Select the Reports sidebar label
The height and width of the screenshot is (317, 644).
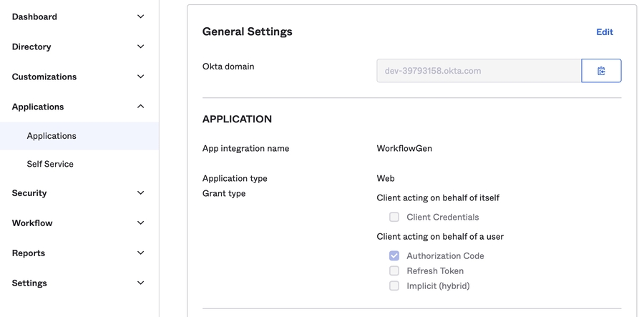tap(29, 253)
